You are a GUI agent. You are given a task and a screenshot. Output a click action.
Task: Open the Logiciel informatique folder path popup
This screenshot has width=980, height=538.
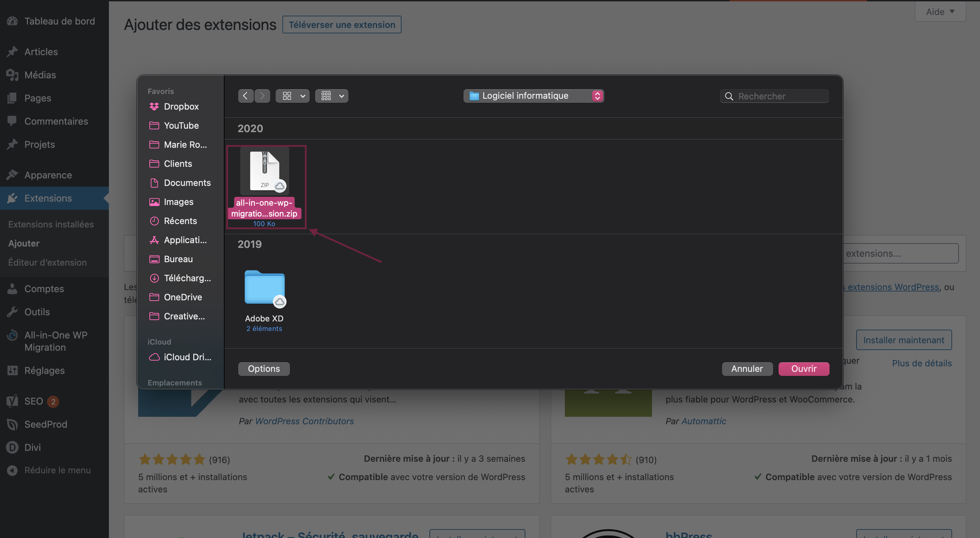[x=533, y=96]
